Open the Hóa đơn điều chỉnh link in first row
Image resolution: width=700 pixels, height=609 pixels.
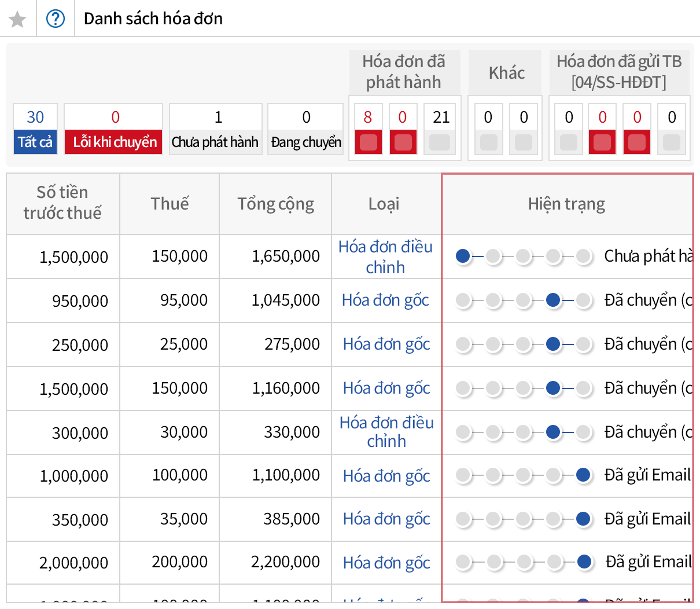pos(386,256)
